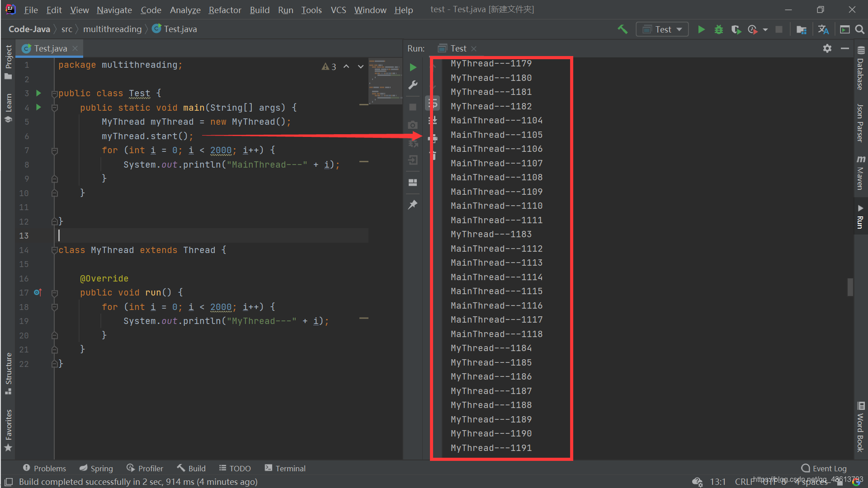Viewport: 868px width, 488px height.
Task: Toggle Maven tool window stripe button
Action: click(860, 172)
